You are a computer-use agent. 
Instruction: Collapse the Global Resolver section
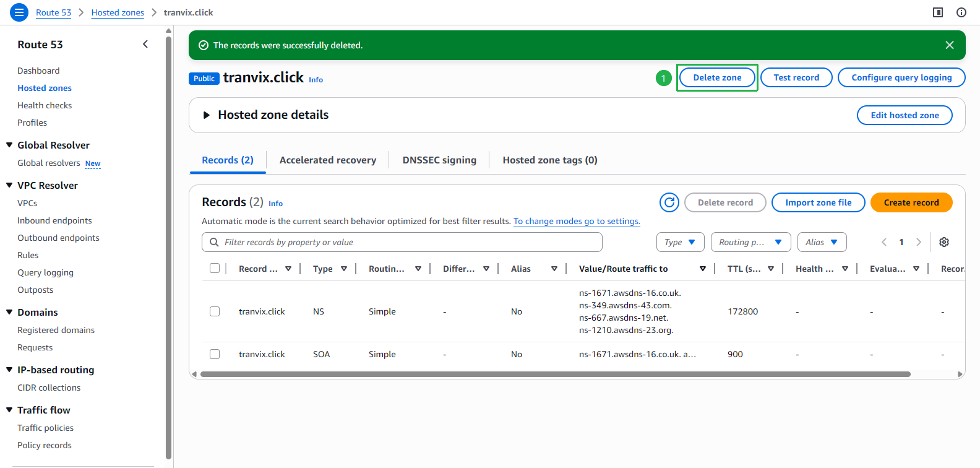pos(9,145)
